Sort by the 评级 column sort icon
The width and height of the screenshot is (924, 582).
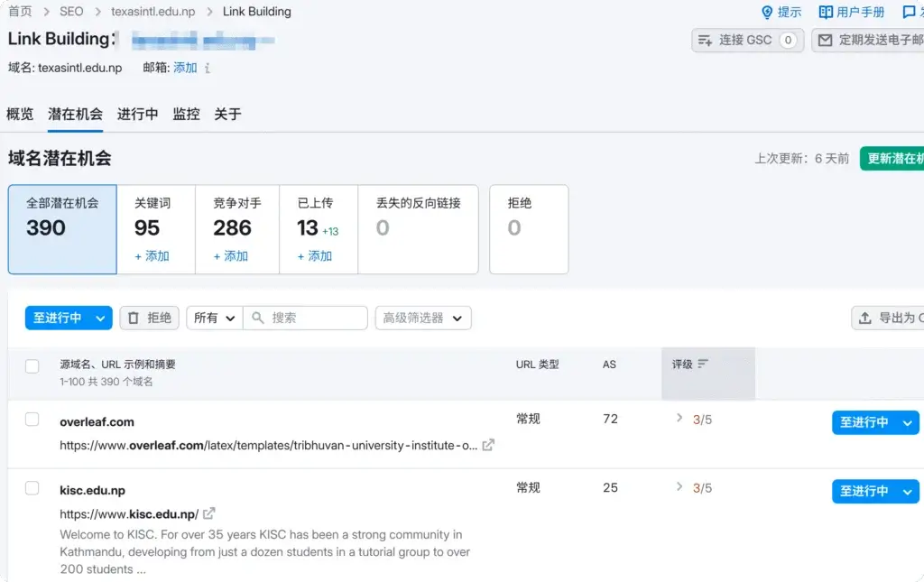pos(703,365)
